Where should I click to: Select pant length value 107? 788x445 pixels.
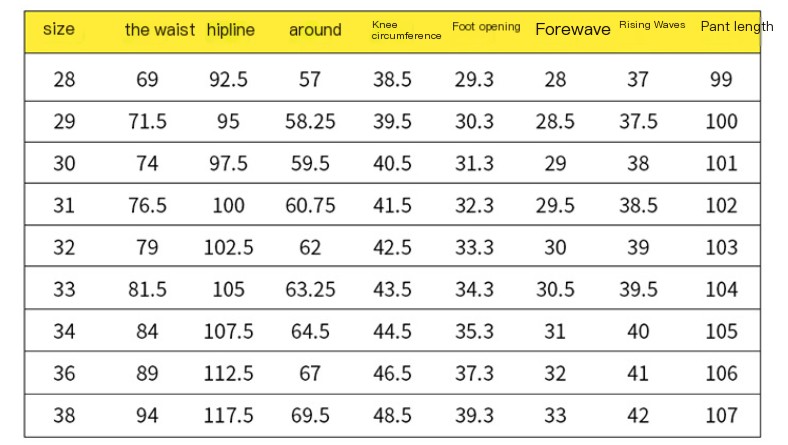coord(722,415)
